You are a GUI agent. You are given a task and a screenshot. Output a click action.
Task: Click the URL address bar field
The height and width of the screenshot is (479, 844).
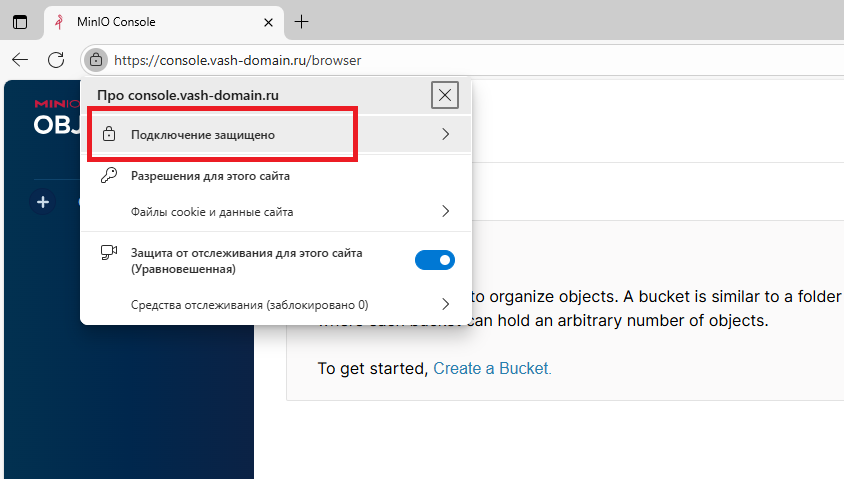(450, 60)
